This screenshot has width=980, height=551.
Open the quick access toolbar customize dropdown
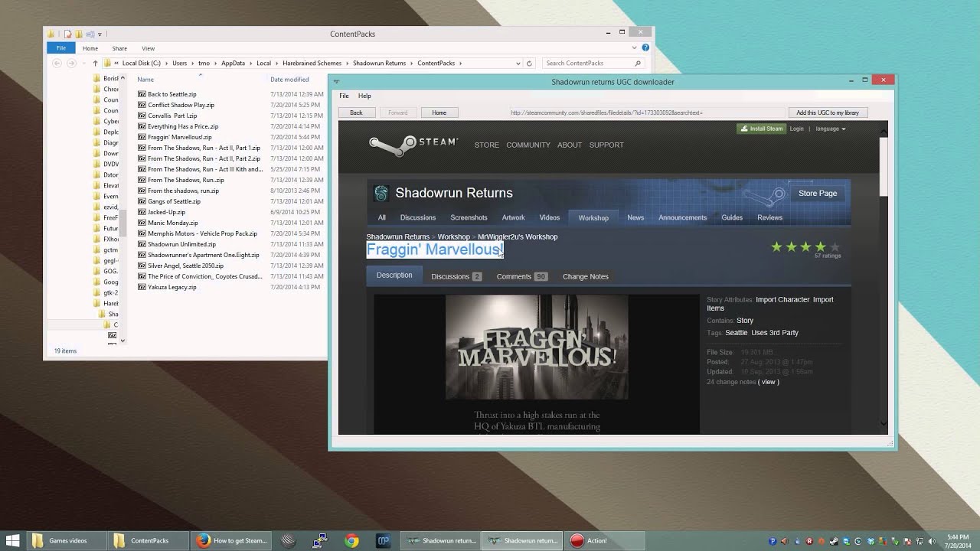100,34
